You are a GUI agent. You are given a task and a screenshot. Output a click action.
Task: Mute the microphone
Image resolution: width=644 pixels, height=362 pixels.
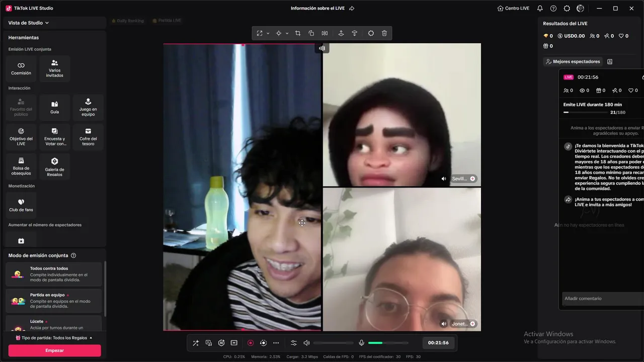(x=361, y=343)
